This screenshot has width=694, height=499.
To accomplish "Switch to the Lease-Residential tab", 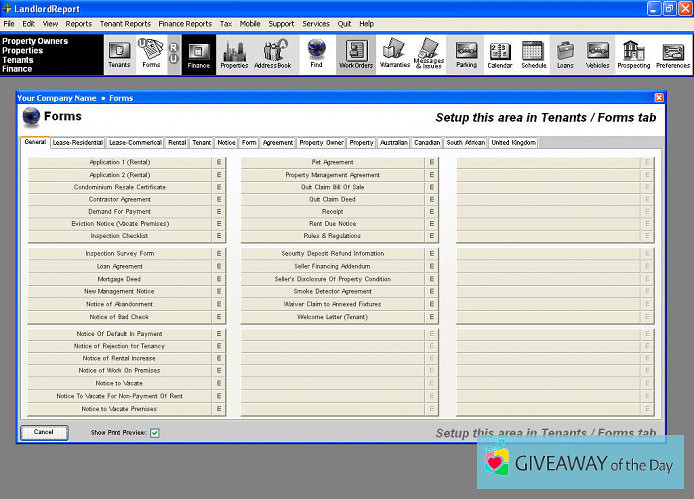I will coord(77,143).
